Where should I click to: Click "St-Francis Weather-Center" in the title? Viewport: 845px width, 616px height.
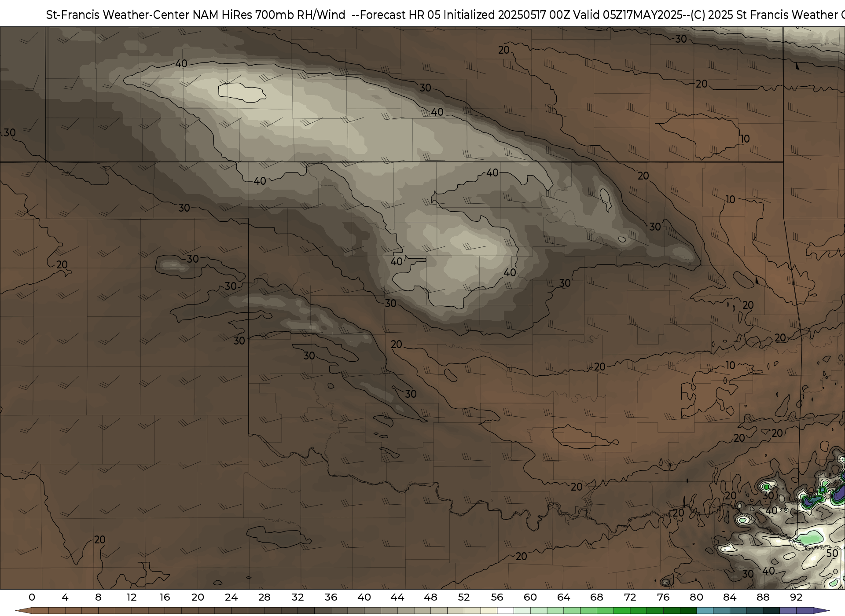coord(118,15)
